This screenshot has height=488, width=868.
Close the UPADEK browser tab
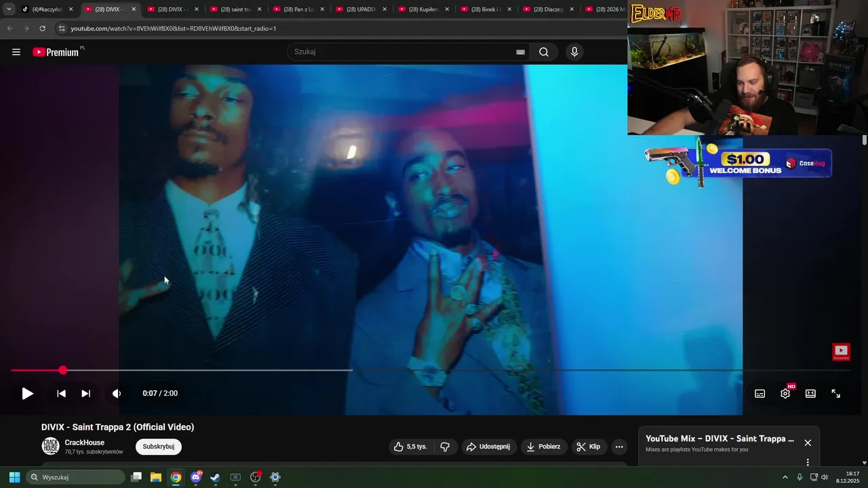click(384, 9)
